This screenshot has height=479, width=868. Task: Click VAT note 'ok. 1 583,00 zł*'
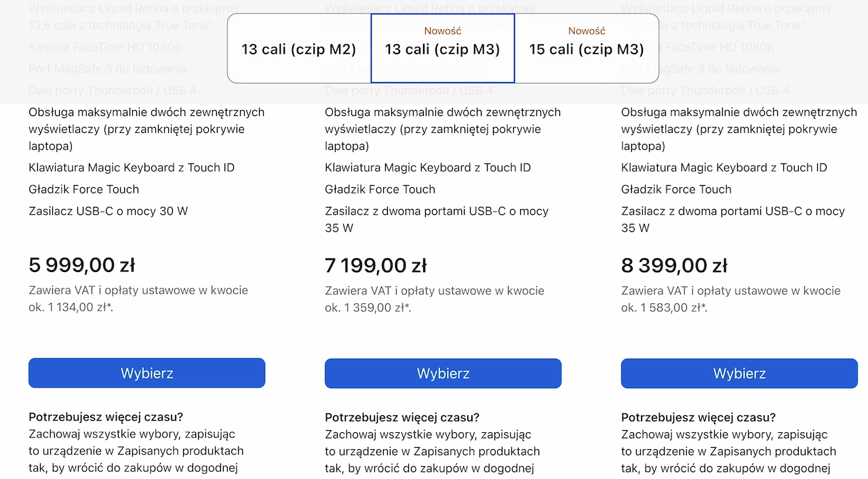pos(665,307)
